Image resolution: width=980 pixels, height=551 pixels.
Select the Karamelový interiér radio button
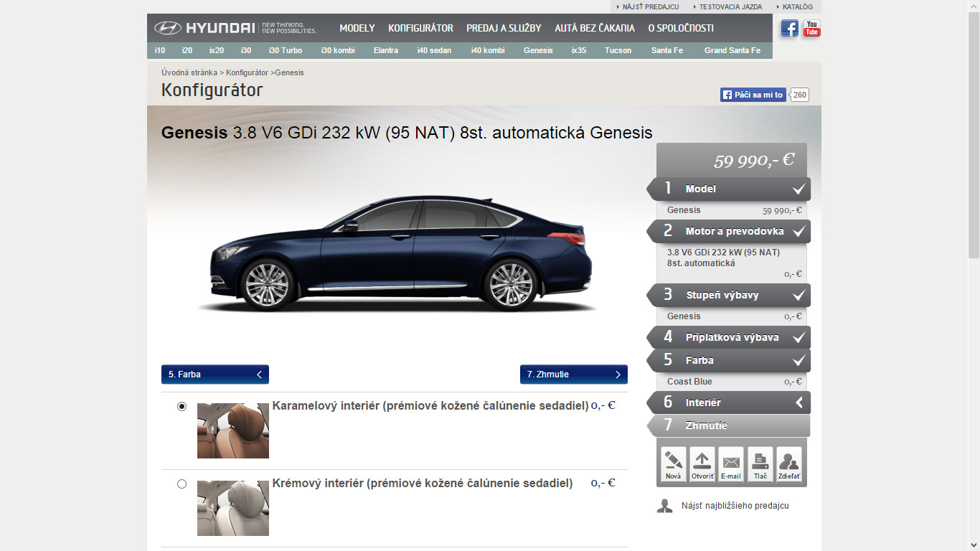coord(182,406)
